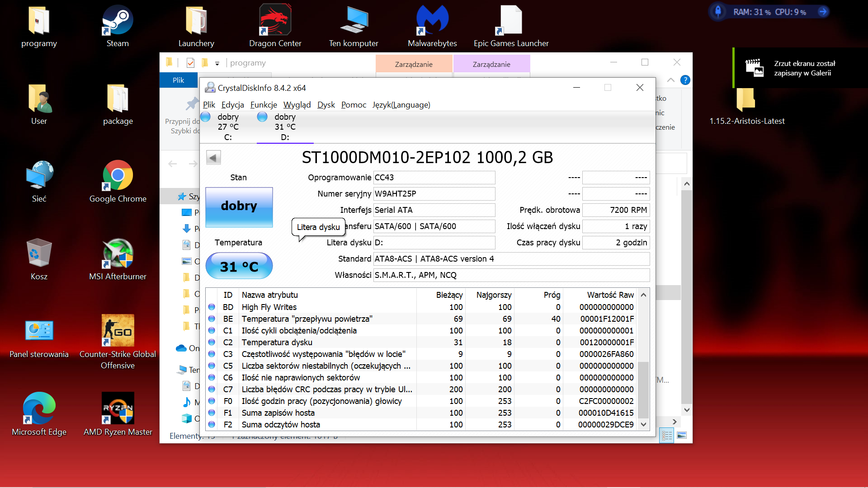Click the Wartość Raw column header
Viewport: 868px width, 488px height.
(x=599, y=295)
